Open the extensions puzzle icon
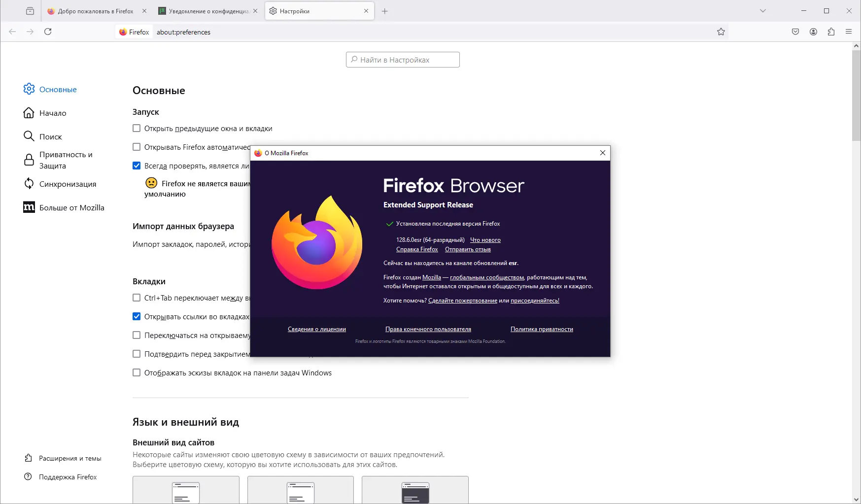This screenshot has height=504, width=861. [831, 32]
